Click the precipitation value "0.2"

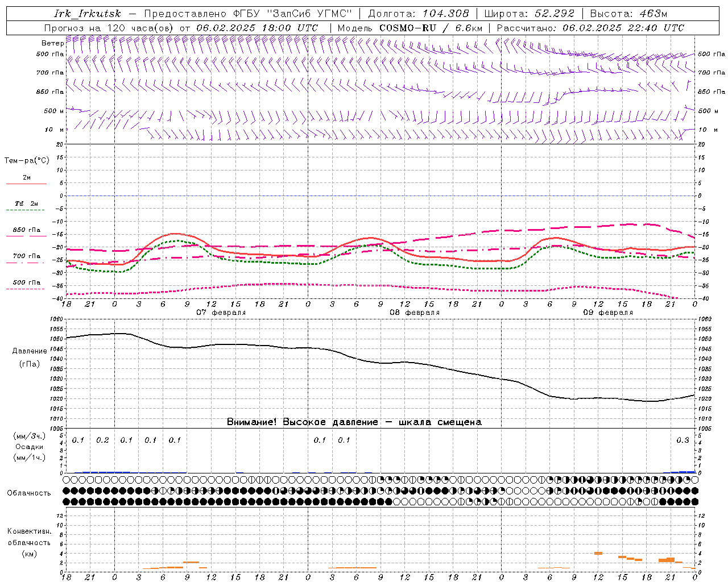(x=102, y=440)
